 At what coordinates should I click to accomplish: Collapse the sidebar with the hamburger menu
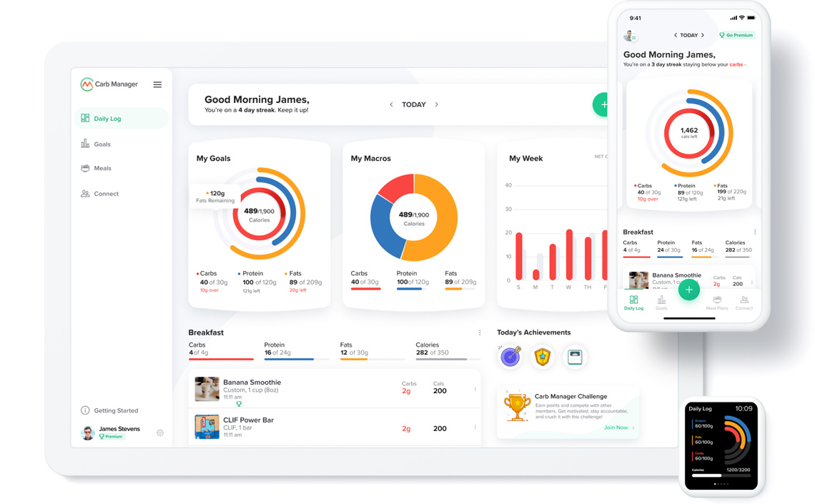pyautogui.click(x=157, y=84)
